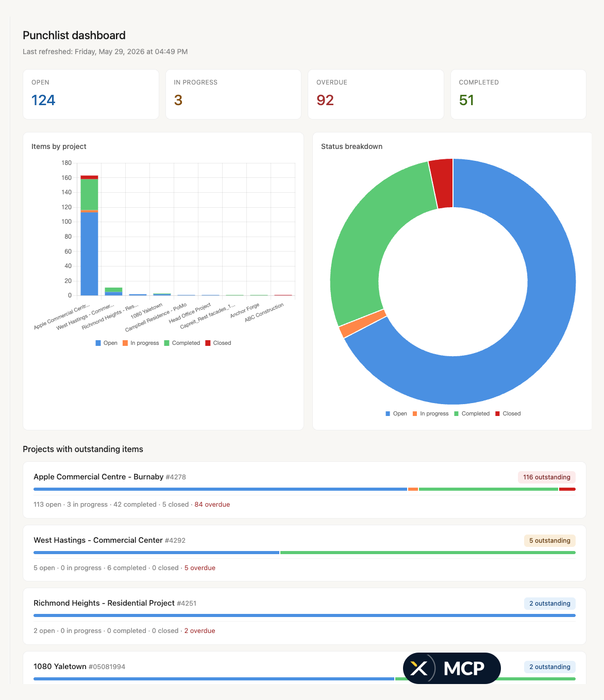Toggle Closed legend under donut chart
Image resolution: width=604 pixels, height=700 pixels.
[508, 413]
